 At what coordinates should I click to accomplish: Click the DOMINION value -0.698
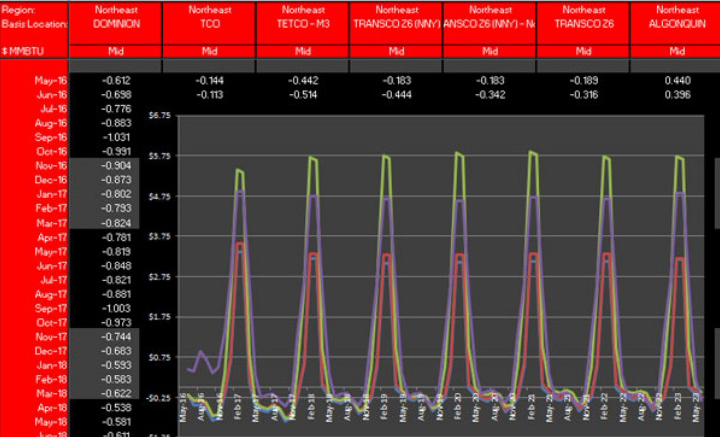click(x=116, y=95)
